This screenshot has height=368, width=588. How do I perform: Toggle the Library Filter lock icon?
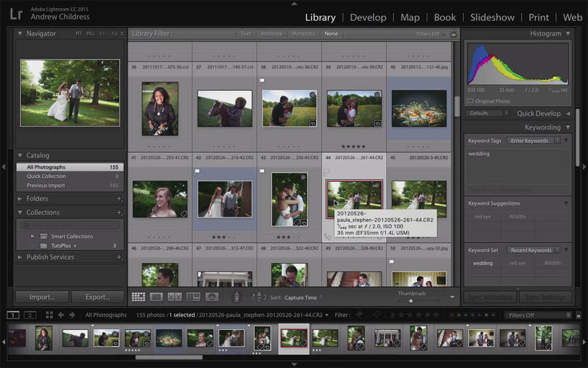coord(454,33)
